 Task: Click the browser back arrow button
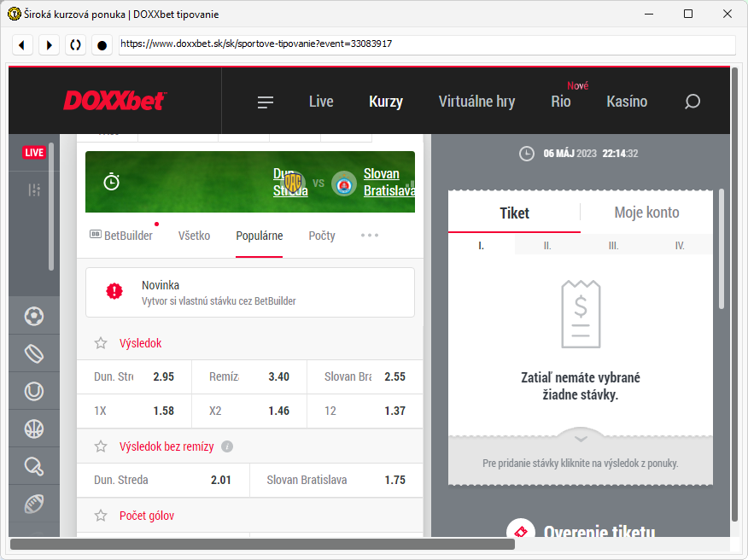click(22, 45)
